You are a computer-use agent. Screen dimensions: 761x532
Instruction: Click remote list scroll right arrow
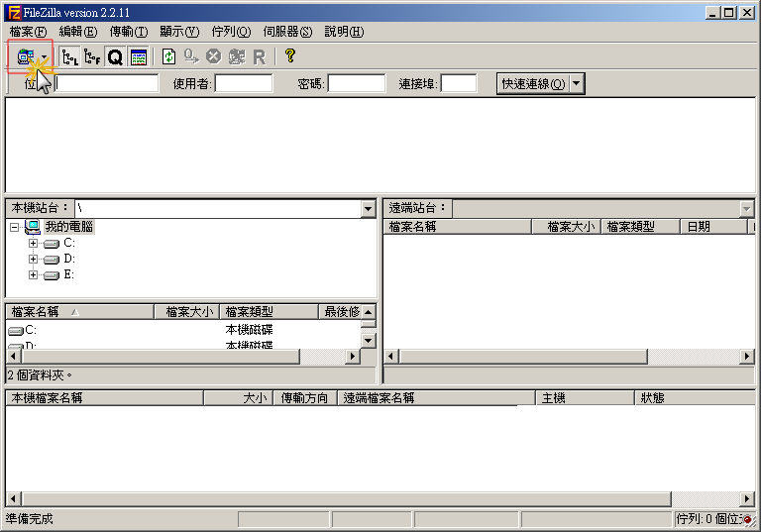[x=747, y=357]
